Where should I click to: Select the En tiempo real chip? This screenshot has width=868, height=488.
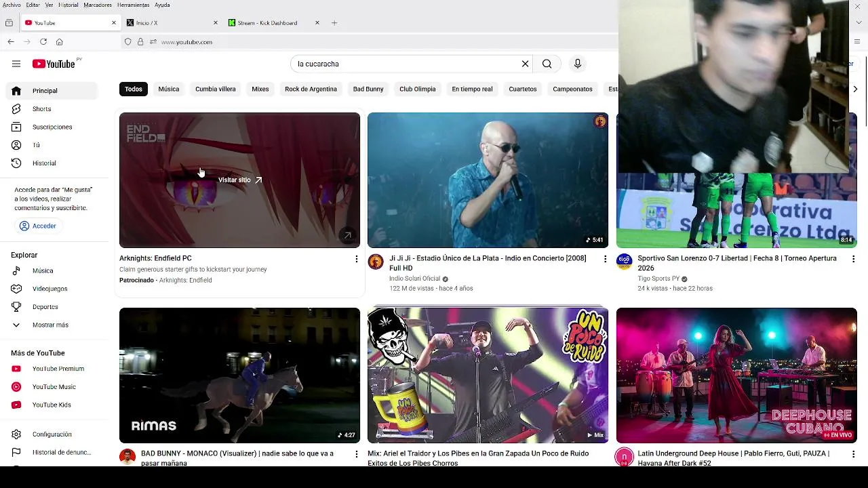[x=472, y=89]
